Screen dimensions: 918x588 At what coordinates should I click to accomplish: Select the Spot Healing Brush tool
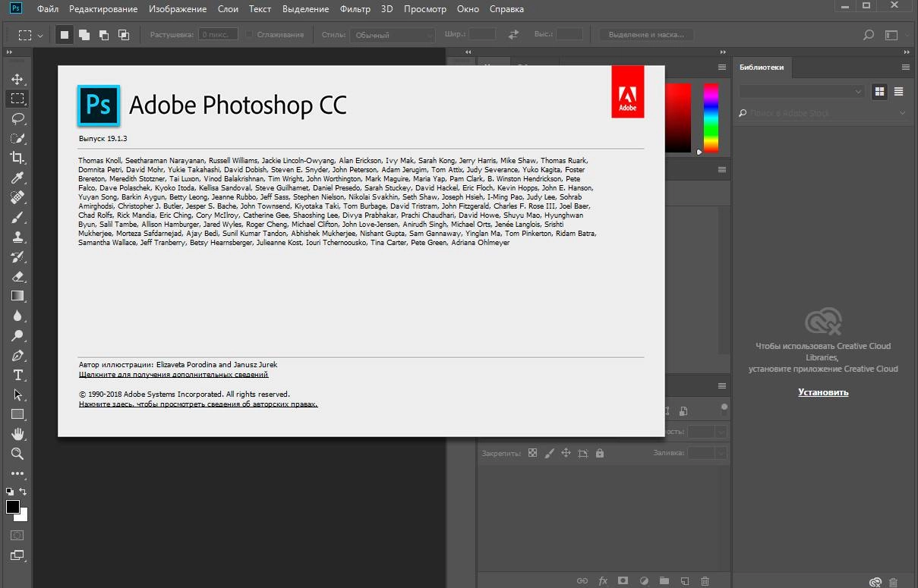point(17,197)
